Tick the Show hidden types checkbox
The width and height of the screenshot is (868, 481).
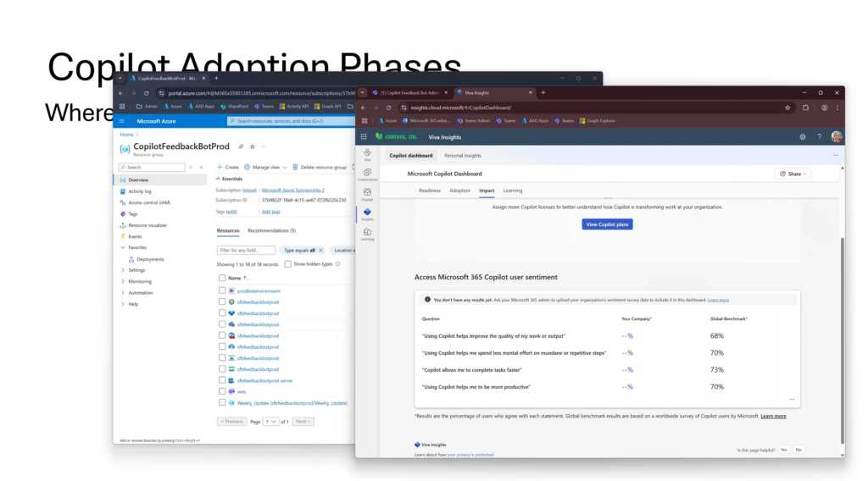click(x=288, y=264)
